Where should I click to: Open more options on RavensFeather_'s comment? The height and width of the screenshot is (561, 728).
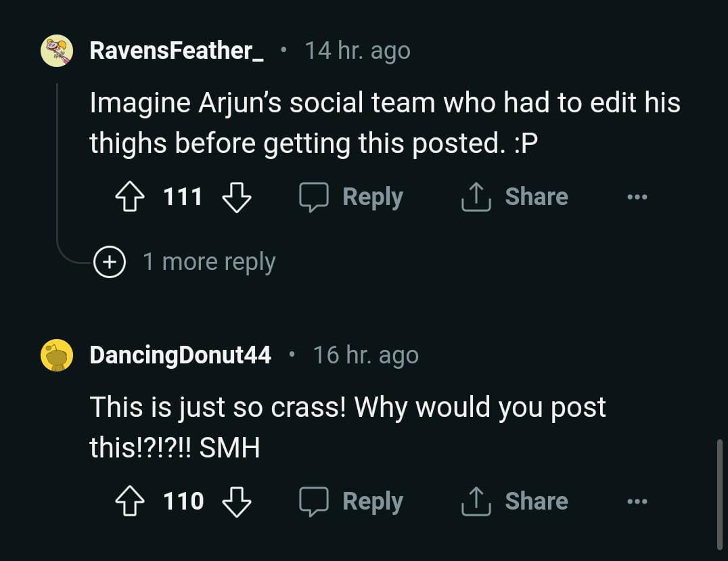pos(637,197)
